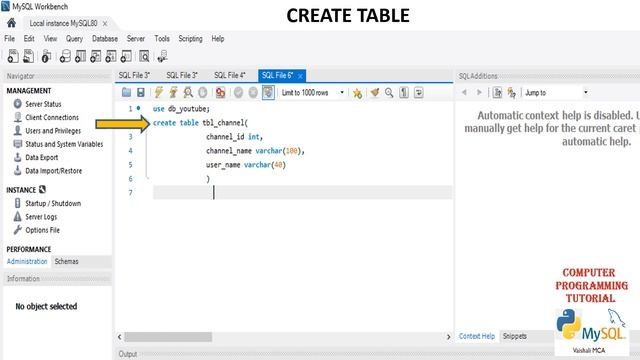Open Startup / Shutdown
The width and height of the screenshot is (640, 360).
(x=53, y=203)
